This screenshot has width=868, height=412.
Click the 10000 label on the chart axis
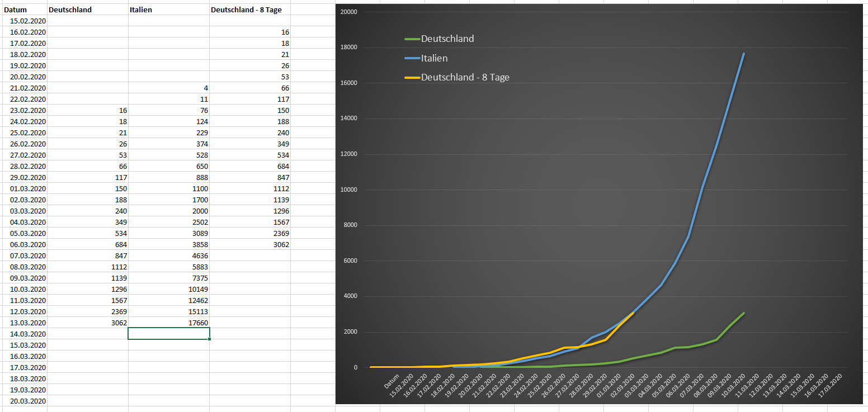(350, 190)
